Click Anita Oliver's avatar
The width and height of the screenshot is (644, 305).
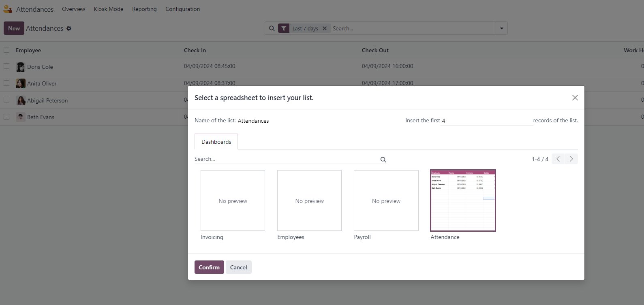(x=21, y=83)
